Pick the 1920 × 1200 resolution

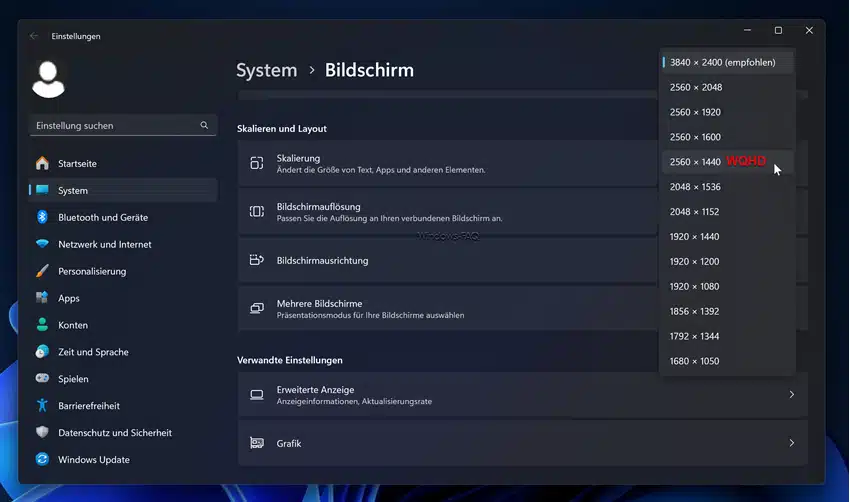[727, 262]
